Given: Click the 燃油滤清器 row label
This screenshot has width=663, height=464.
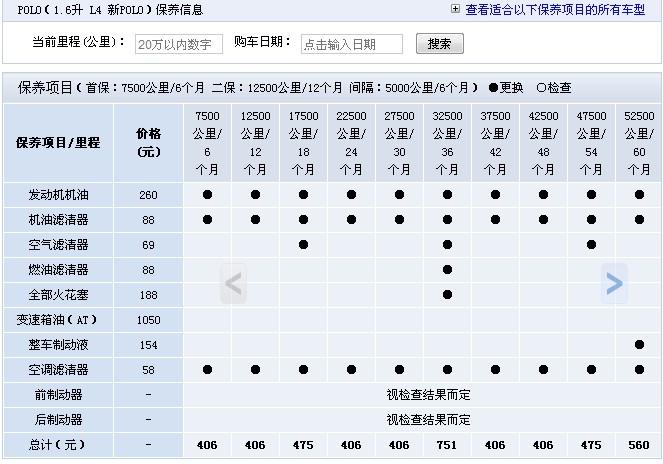Looking at the screenshot, I should (x=58, y=270).
